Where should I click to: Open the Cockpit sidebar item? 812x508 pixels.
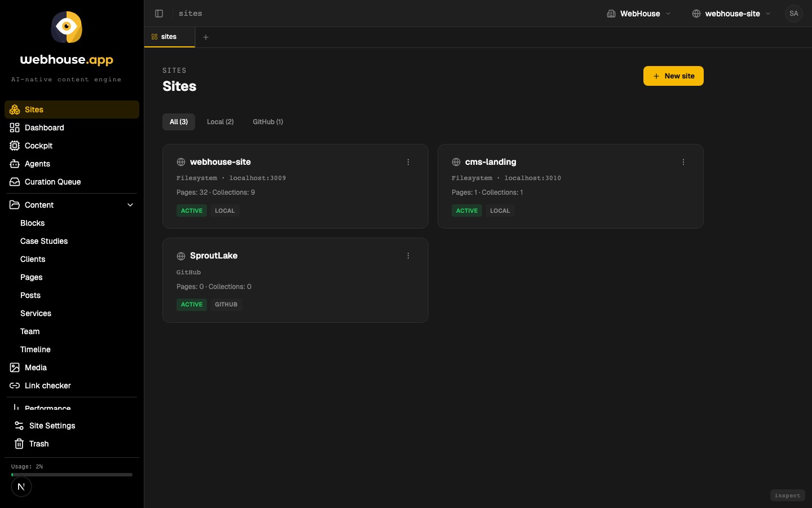[x=72, y=146]
